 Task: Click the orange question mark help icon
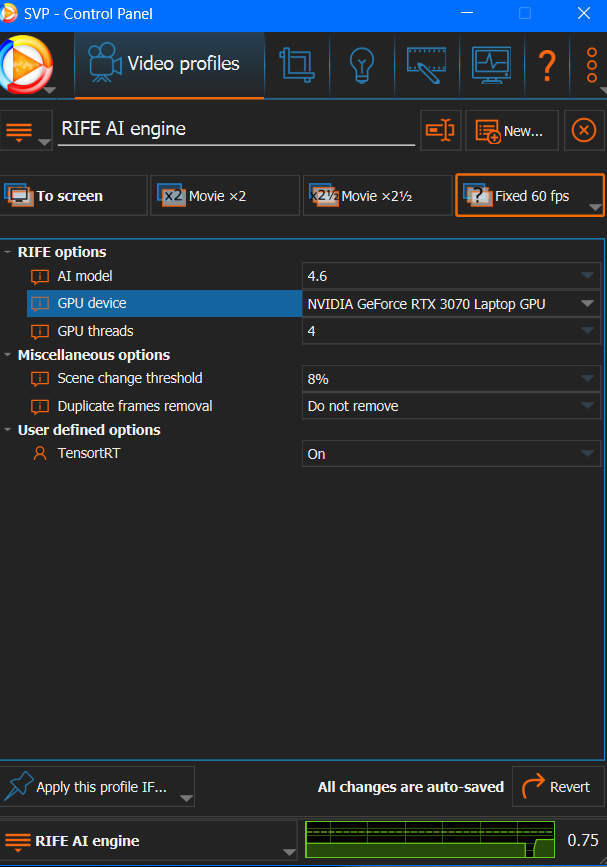tap(547, 65)
